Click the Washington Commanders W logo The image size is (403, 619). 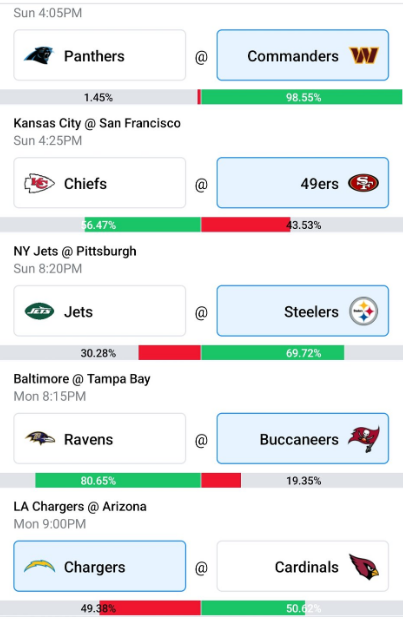(x=364, y=55)
